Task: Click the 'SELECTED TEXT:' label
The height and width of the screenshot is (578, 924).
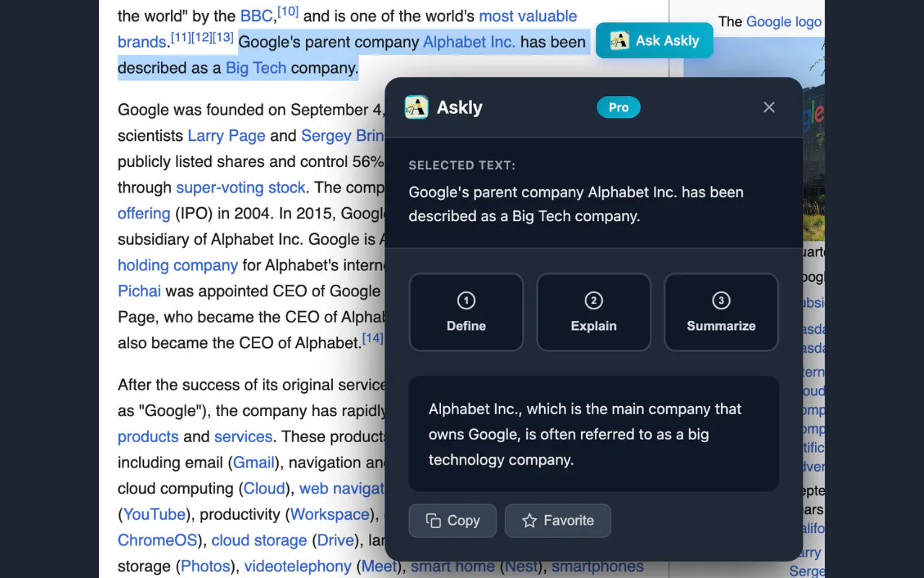Action: tap(462, 165)
